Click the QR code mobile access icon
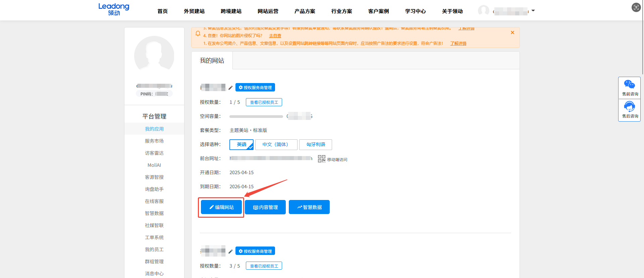644x278 pixels. [322, 159]
